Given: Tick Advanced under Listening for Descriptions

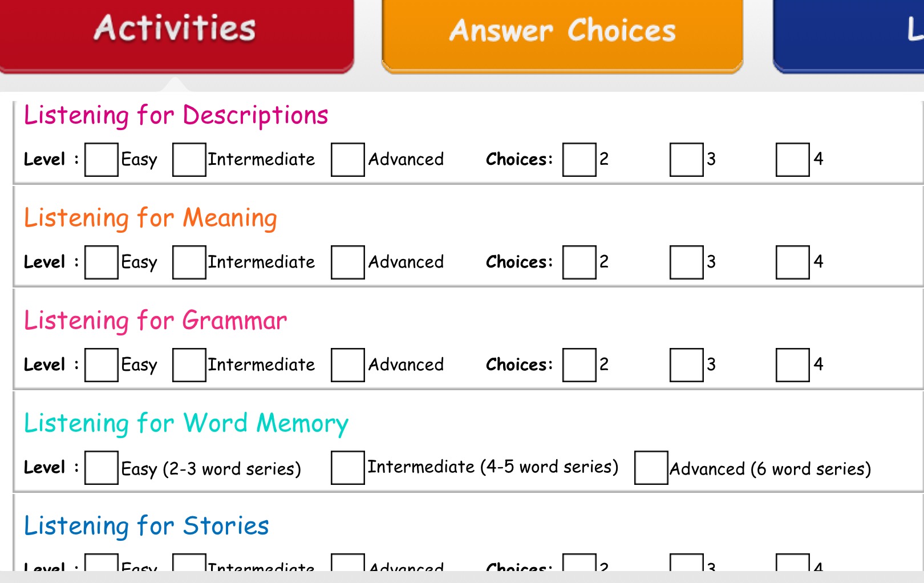Looking at the screenshot, I should (348, 160).
